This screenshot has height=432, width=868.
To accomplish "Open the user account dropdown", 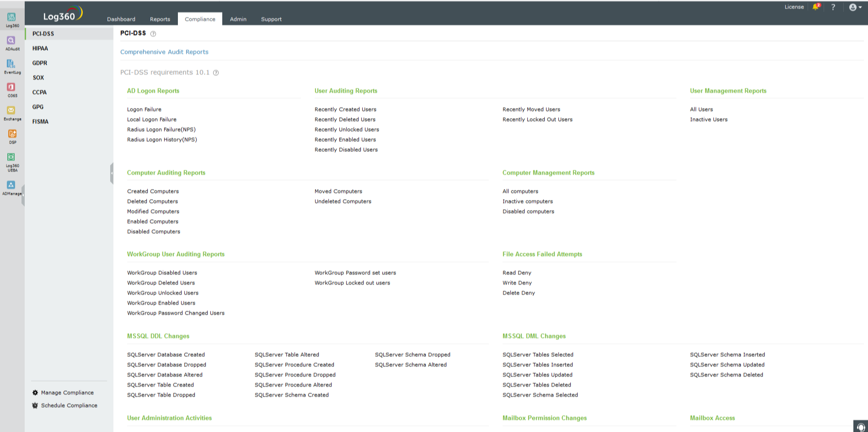I will [855, 7].
